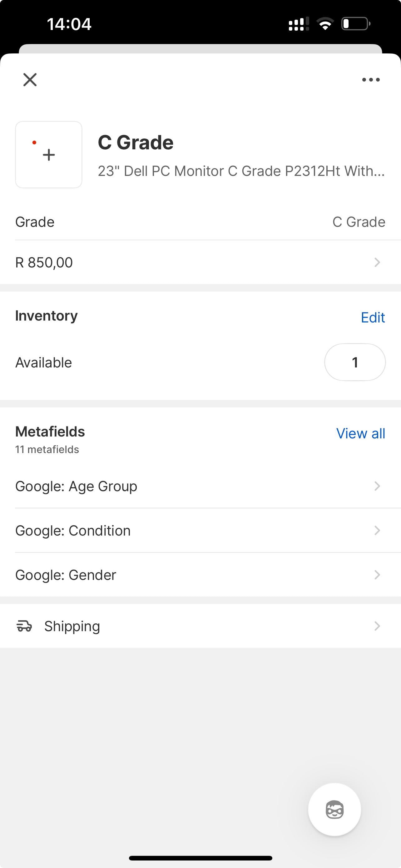The height and width of the screenshot is (868, 401).
Task: Expand Google: Gender chevron
Action: [x=377, y=575]
